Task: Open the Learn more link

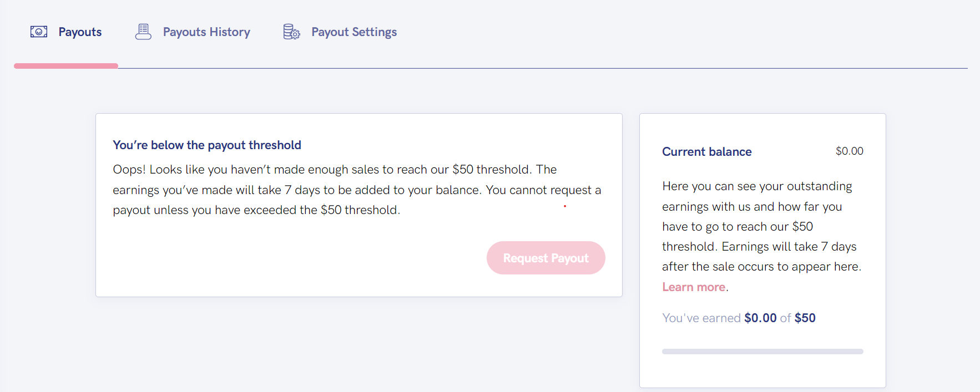Action: point(693,287)
